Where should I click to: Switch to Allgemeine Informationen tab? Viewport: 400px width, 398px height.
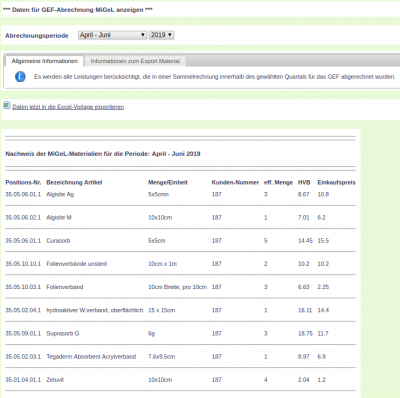click(x=45, y=61)
